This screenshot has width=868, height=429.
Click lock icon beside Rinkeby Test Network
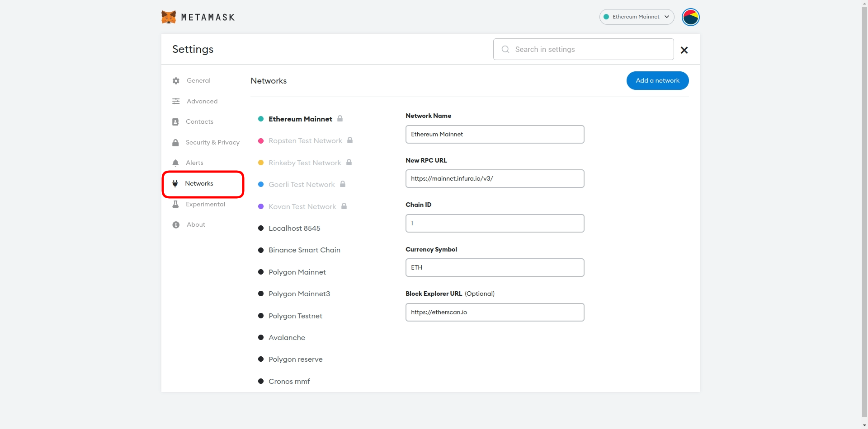[x=349, y=162]
